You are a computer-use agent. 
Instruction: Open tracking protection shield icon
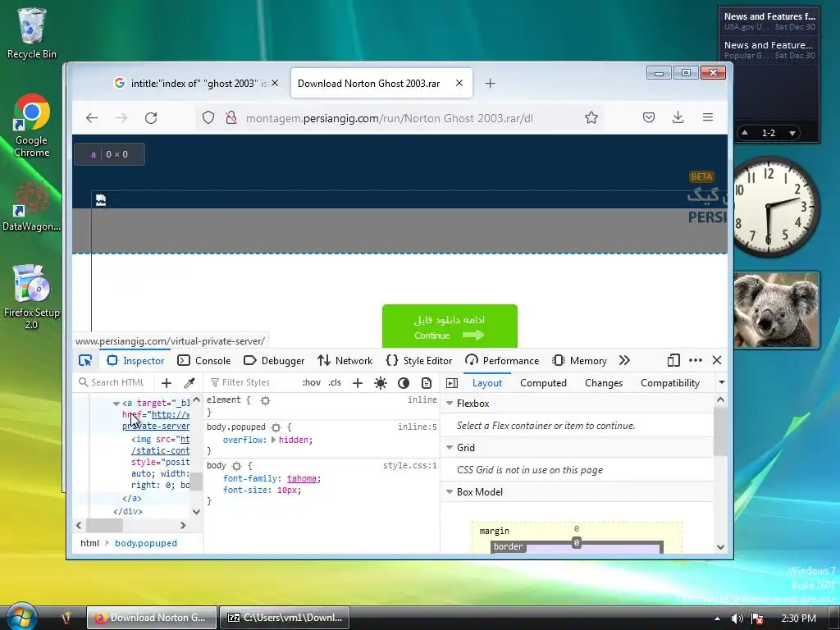[208, 117]
